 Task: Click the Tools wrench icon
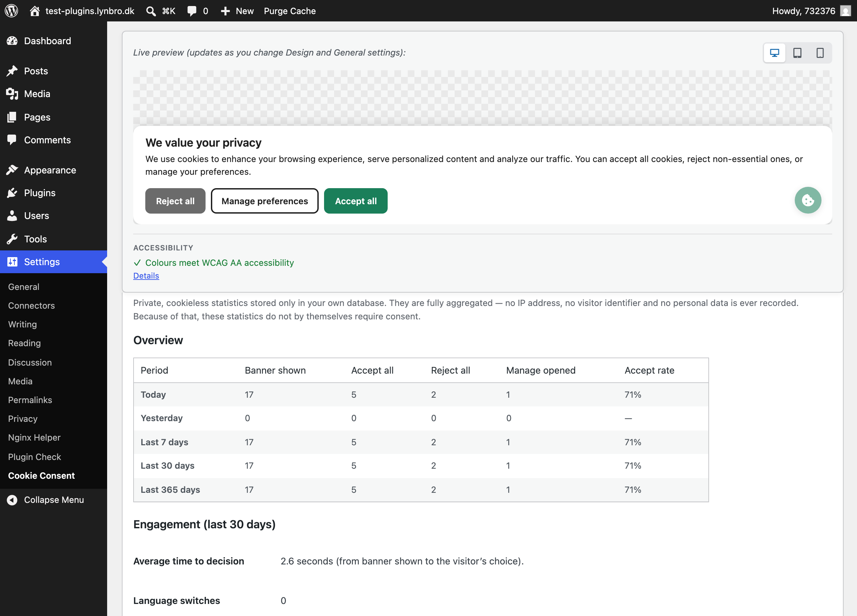[12, 239]
